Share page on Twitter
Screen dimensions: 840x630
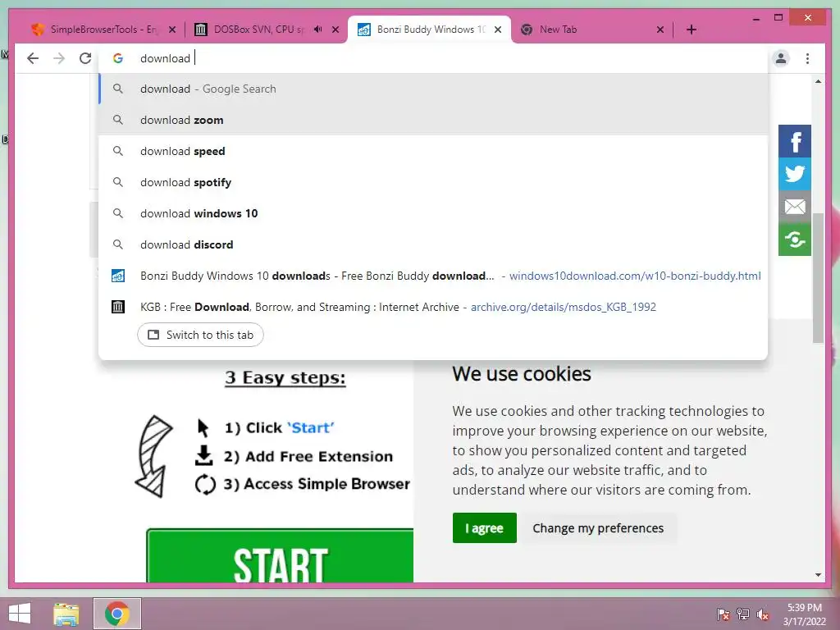point(794,174)
